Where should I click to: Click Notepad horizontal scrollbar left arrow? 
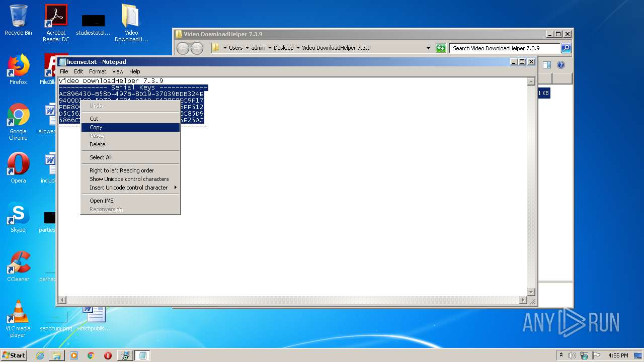(63, 300)
